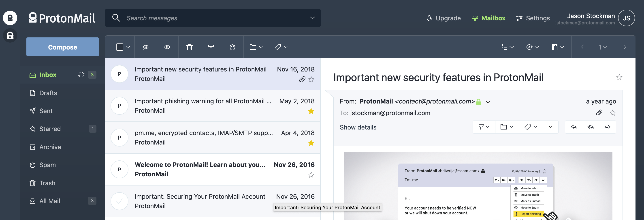The image size is (644, 220).
Task: Click the Compose button
Action: tap(62, 47)
